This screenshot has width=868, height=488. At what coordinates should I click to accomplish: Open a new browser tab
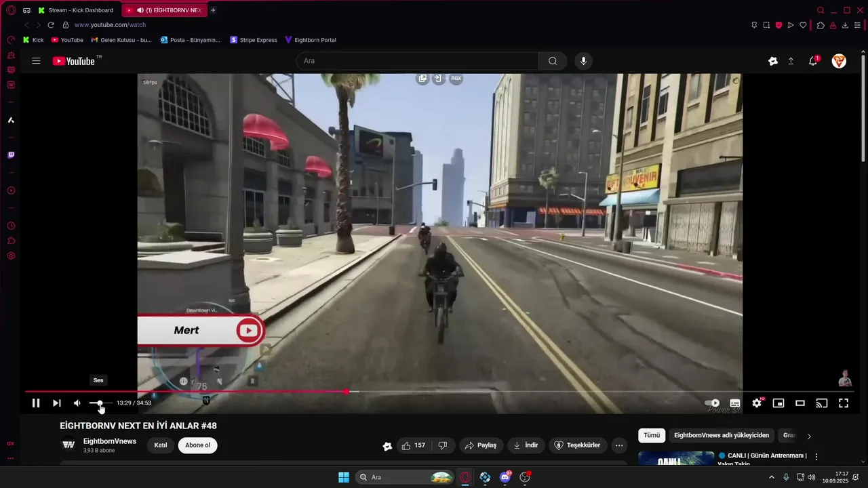tap(213, 10)
